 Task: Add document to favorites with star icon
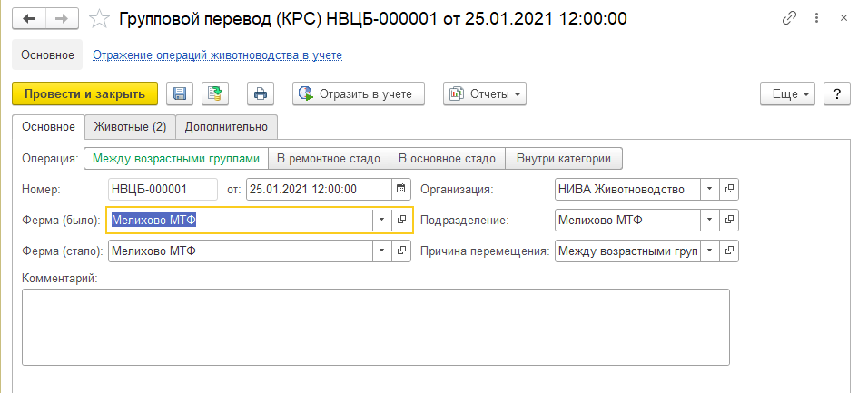102,19
